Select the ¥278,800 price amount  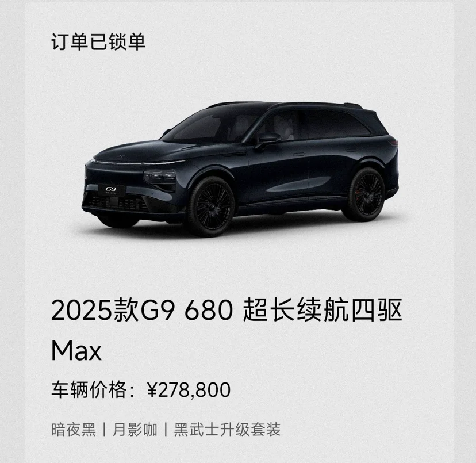(x=189, y=390)
